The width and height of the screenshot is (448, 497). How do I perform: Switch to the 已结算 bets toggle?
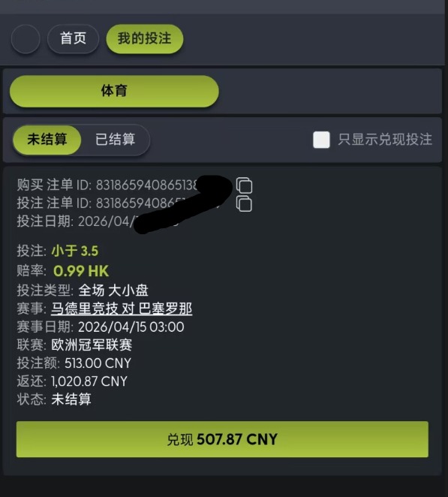coord(116,140)
